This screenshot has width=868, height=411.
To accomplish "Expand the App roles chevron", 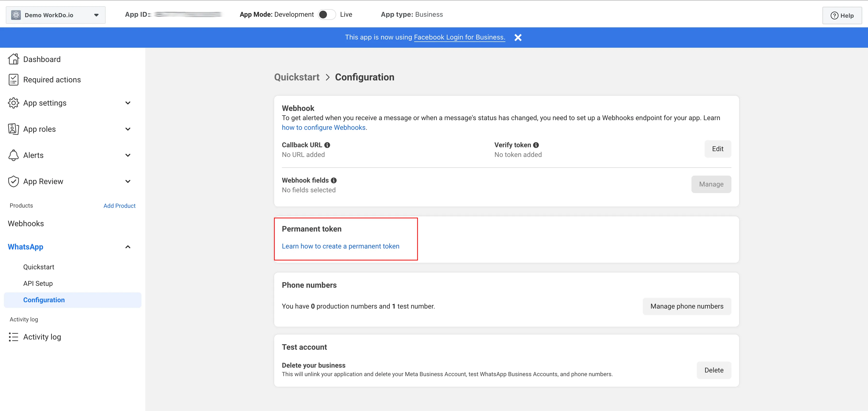I will [x=128, y=129].
